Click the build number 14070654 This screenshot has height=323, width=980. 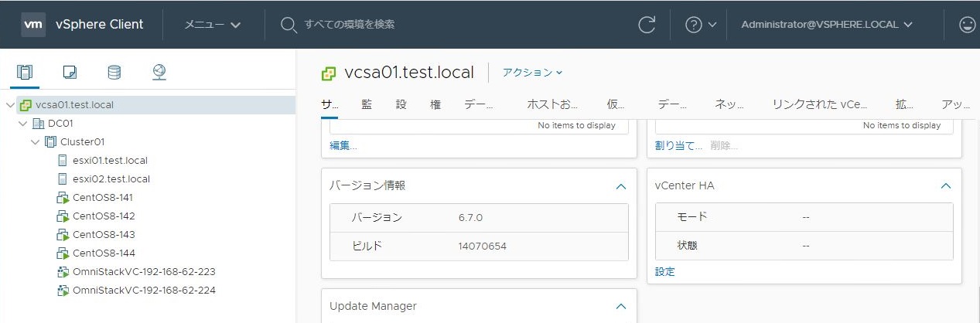[483, 246]
